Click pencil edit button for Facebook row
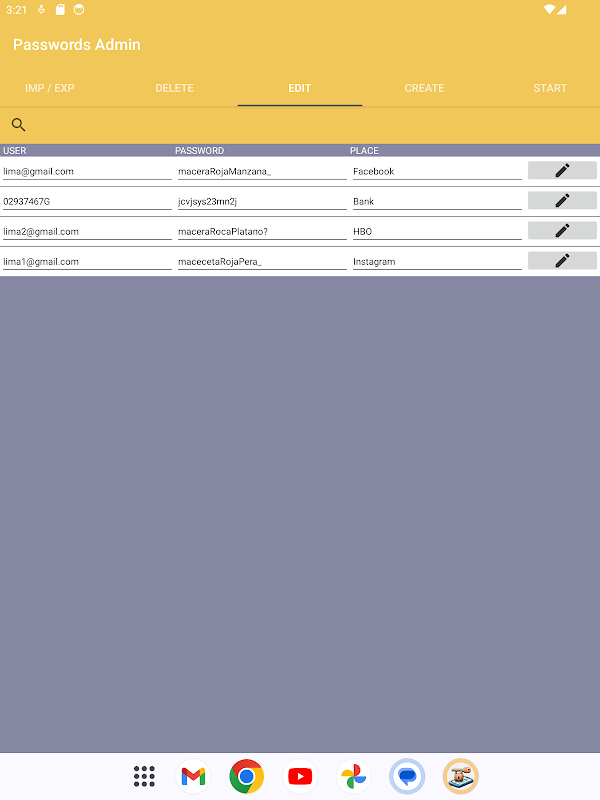Screen dimensions: 600x800 coord(562,170)
